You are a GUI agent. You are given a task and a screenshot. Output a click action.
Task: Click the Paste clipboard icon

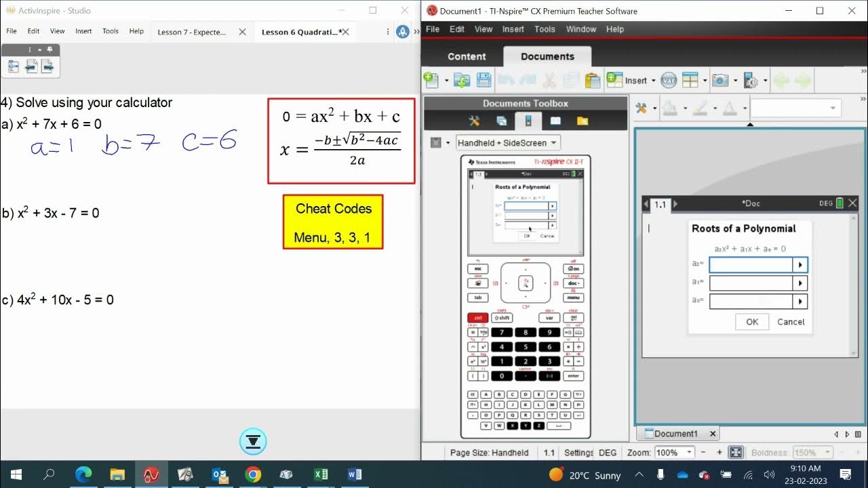tap(592, 80)
